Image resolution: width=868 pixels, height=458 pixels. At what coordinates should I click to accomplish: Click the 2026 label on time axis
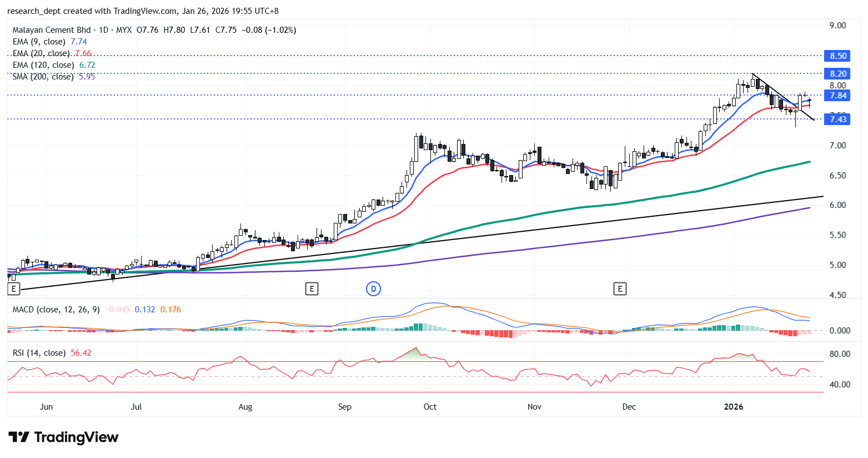click(733, 407)
